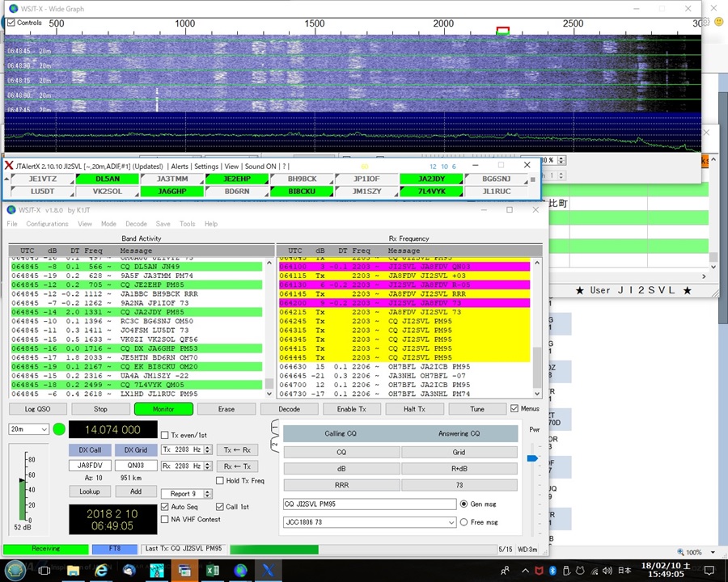Image resolution: width=728 pixels, height=582 pixels.
Task: Click the speaker icon in the system tray
Action: 607,571
